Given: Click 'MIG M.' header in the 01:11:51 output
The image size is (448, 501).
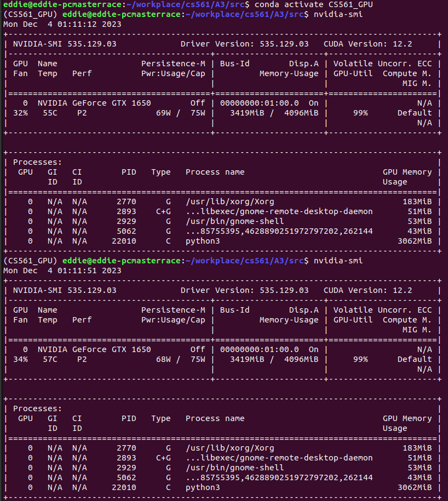Looking at the screenshot, I should [417, 330].
